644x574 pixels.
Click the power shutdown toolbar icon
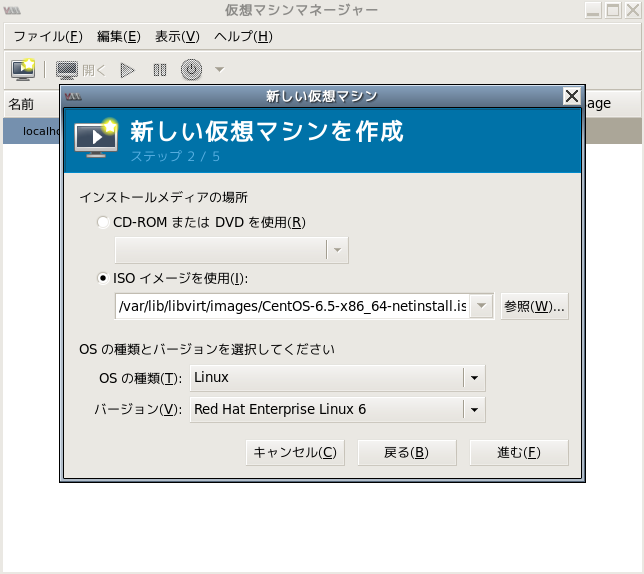tap(191, 70)
